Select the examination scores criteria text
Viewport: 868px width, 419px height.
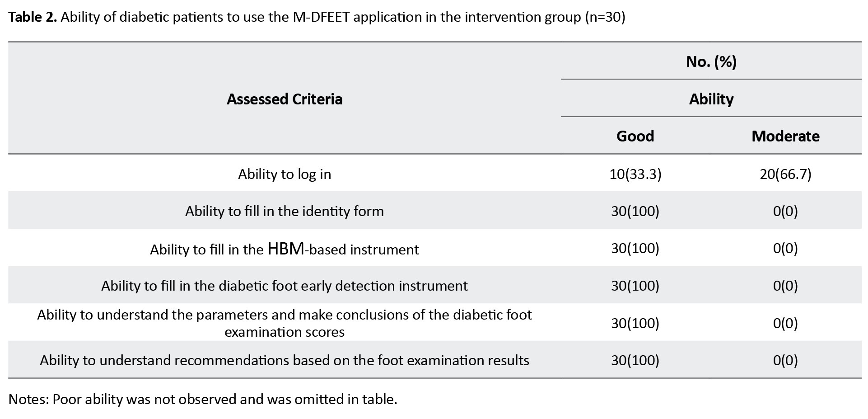[285, 323]
